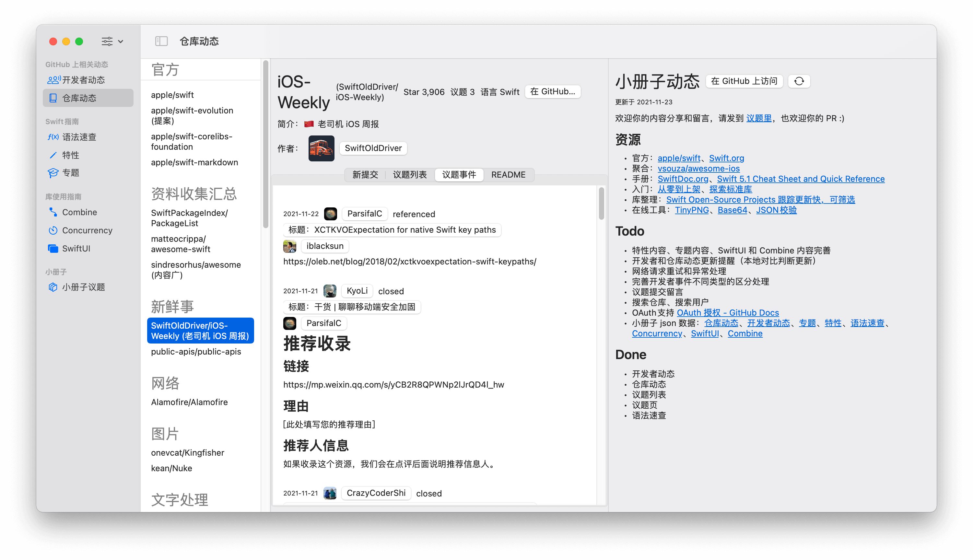Open the Base64 link
Screen dimensions: 973x560
tap(732, 210)
